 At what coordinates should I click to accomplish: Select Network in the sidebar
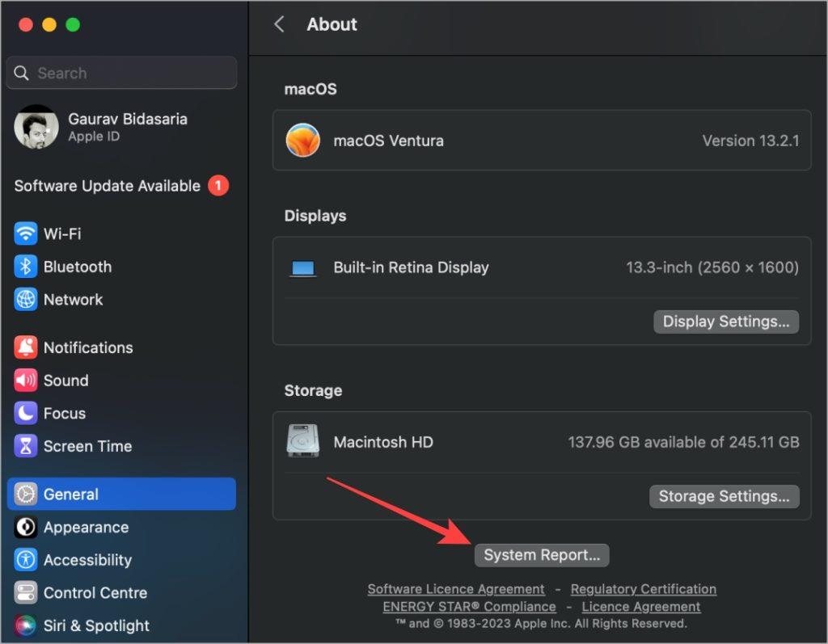tap(121, 299)
